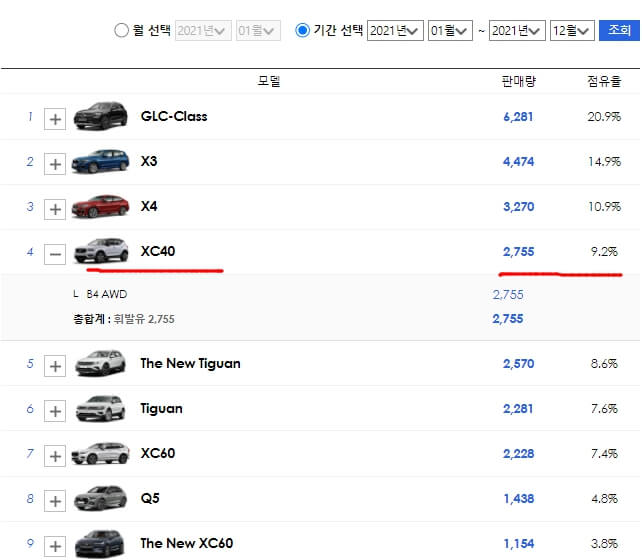This screenshot has height=560, width=642.
Task: Expand the X4 row details
Action: (x=55, y=209)
